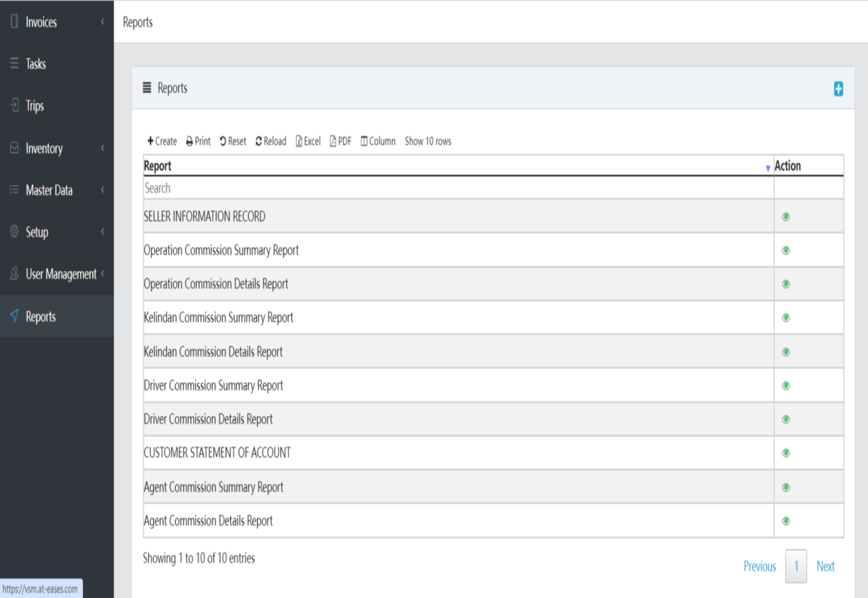The height and width of the screenshot is (598, 868).
Task: Print the reports table
Action: pos(198,141)
